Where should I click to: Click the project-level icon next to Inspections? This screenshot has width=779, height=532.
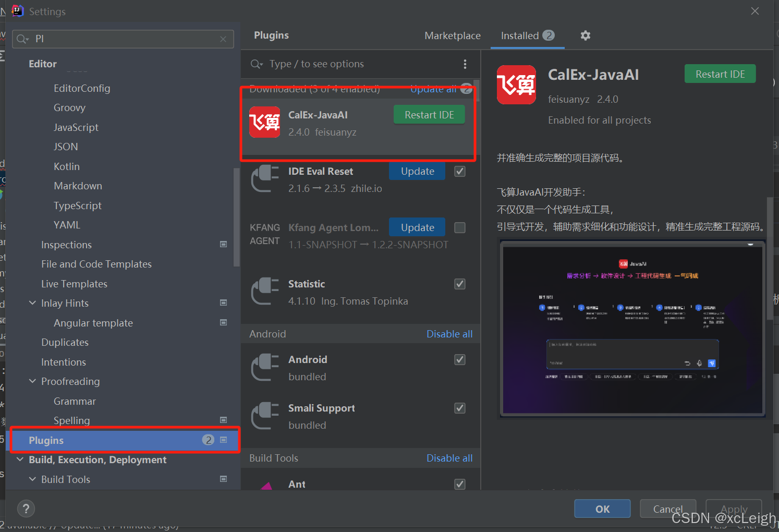224,245
